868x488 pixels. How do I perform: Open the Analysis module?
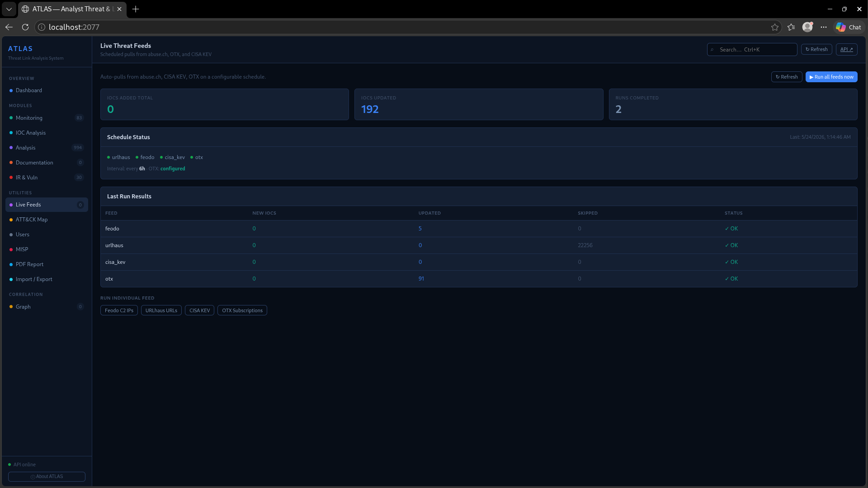coord(47,148)
